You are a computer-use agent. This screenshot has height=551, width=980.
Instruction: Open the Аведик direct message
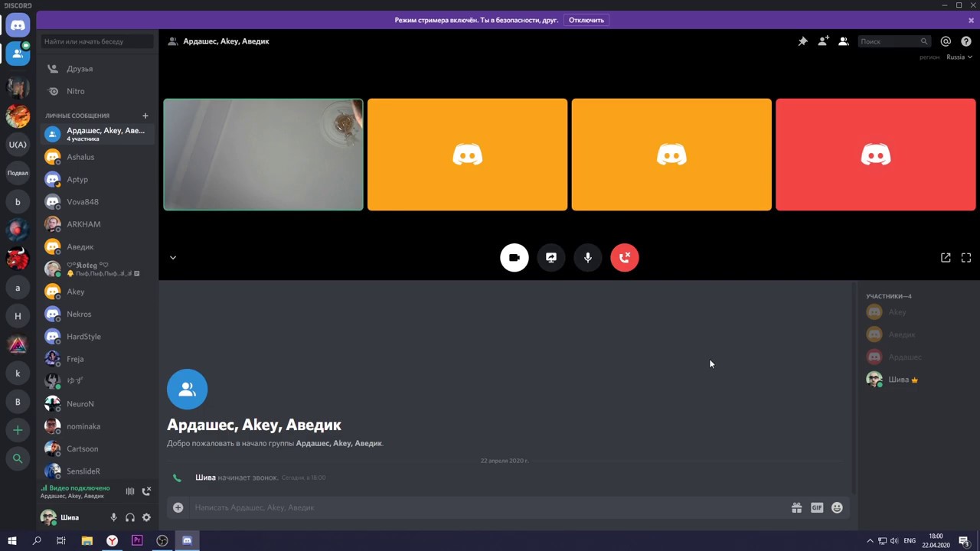(x=97, y=246)
